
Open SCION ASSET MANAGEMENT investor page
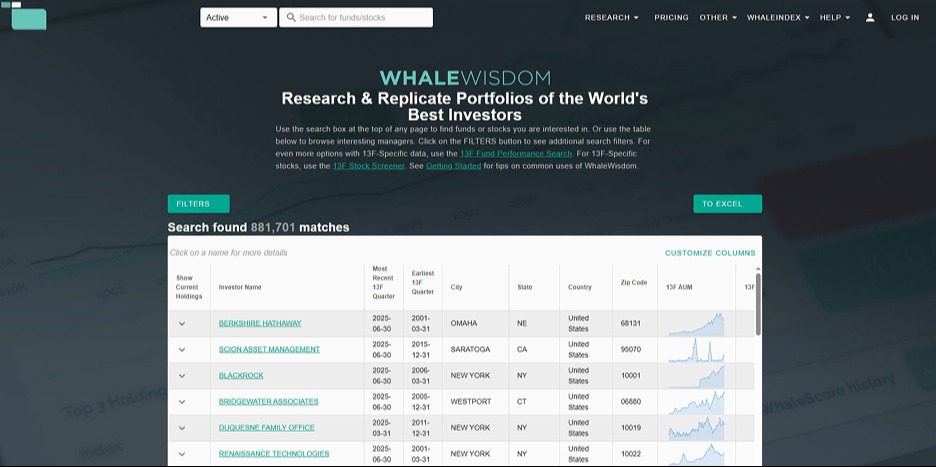269,349
